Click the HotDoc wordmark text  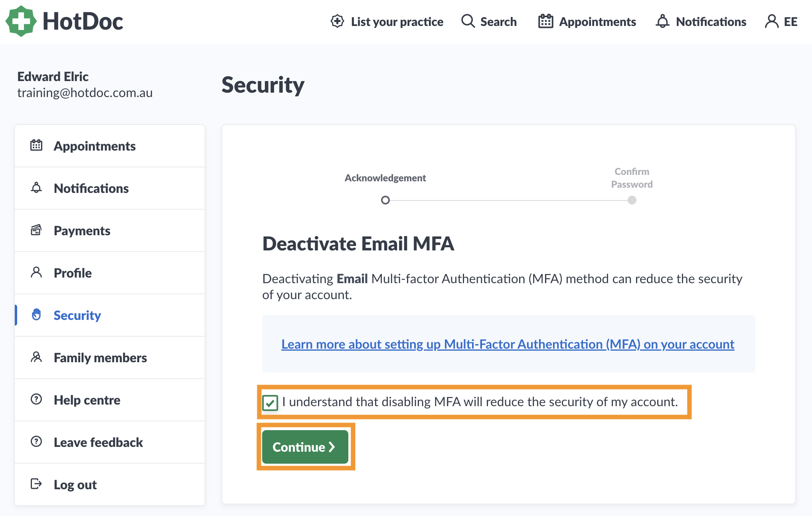click(83, 21)
